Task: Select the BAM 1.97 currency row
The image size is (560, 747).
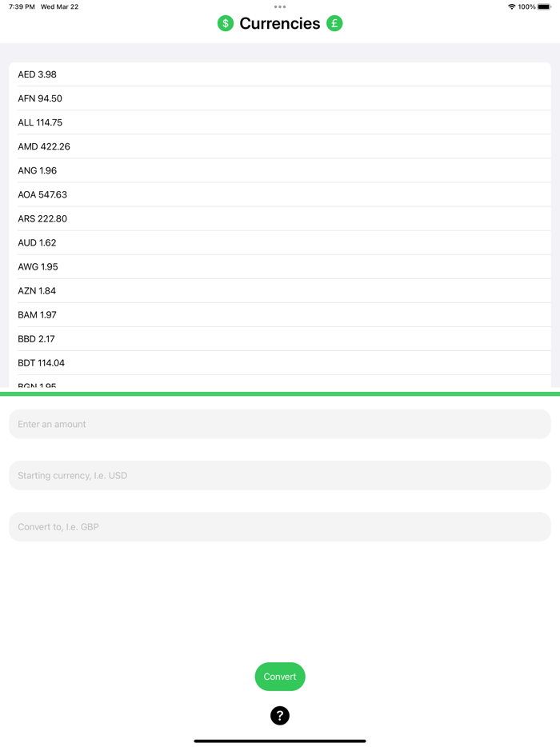Action: point(280,314)
